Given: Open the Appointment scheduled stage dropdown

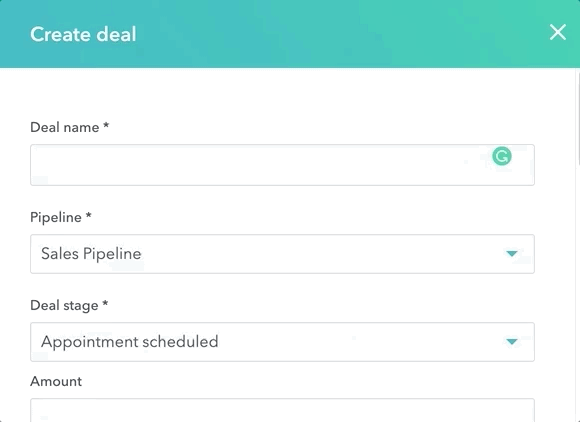Looking at the screenshot, I should pyautogui.click(x=282, y=342).
